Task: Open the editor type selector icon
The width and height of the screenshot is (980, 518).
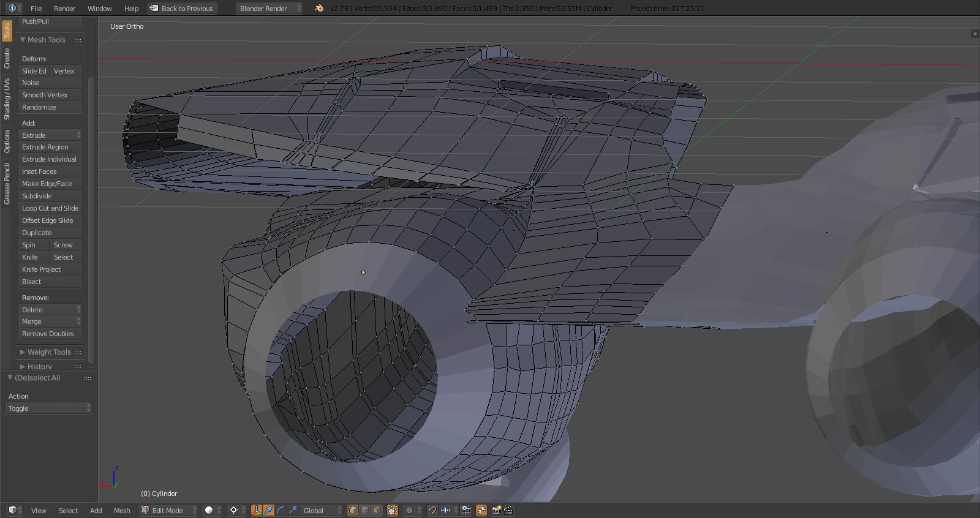Action: pos(13,510)
